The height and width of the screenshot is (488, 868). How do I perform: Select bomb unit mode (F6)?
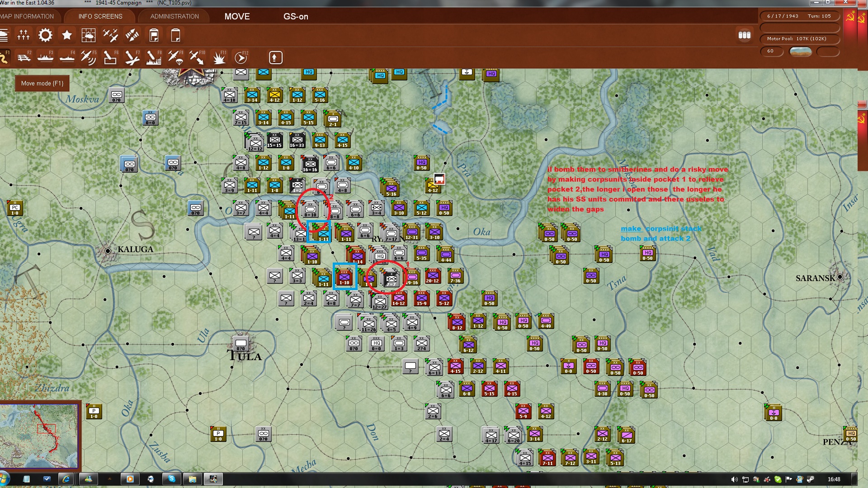click(x=110, y=57)
